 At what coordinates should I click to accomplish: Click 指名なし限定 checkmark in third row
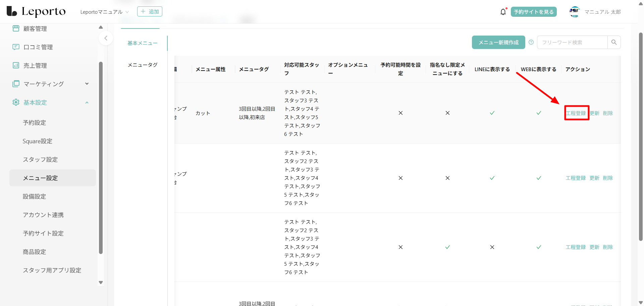tap(447, 247)
